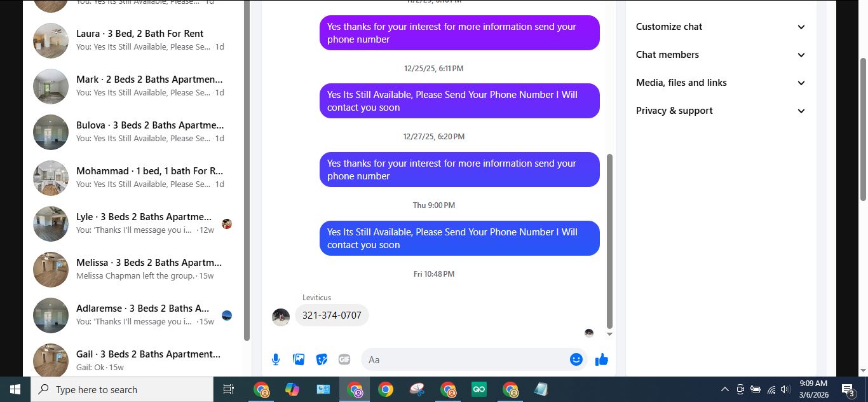Open Mohammad 1 bed, 1 bath conversation
This screenshot has width=868, height=402.
click(x=132, y=178)
